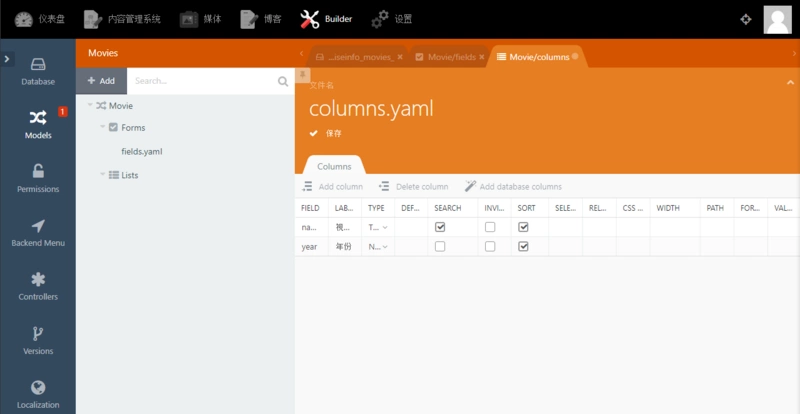Open the Controllers sidebar section
This screenshot has height=414, width=800.
pos(38,286)
